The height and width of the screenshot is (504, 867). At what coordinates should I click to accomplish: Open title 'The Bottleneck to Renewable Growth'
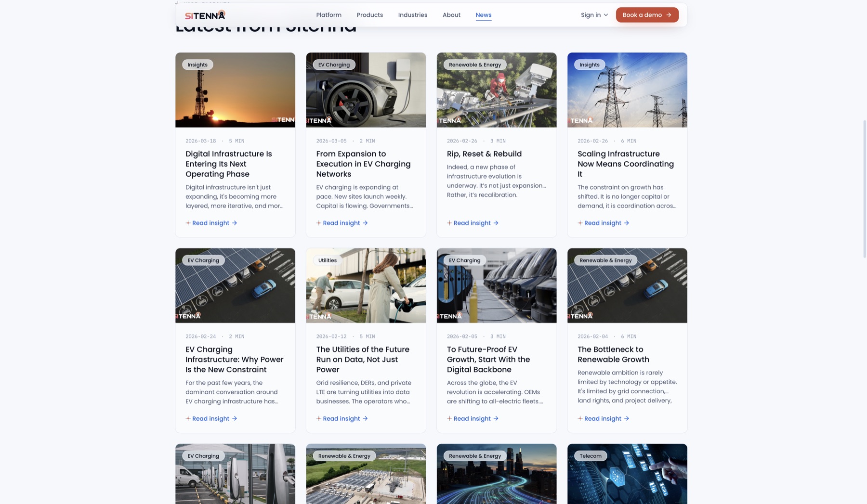[x=613, y=354]
